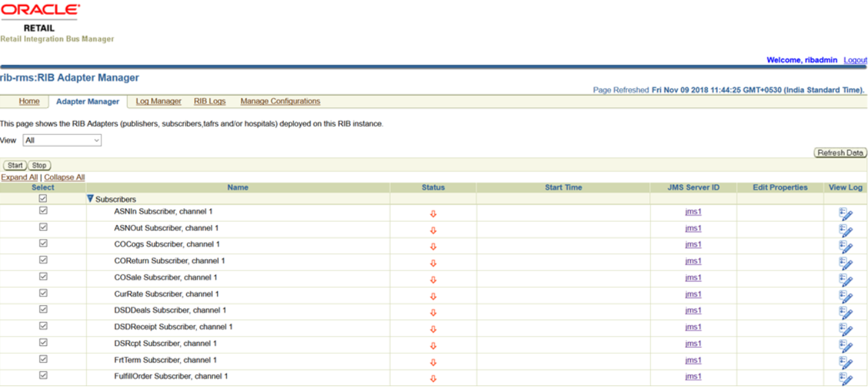The width and height of the screenshot is (868, 388).
Task: Click the Status column header
Action: [433, 188]
